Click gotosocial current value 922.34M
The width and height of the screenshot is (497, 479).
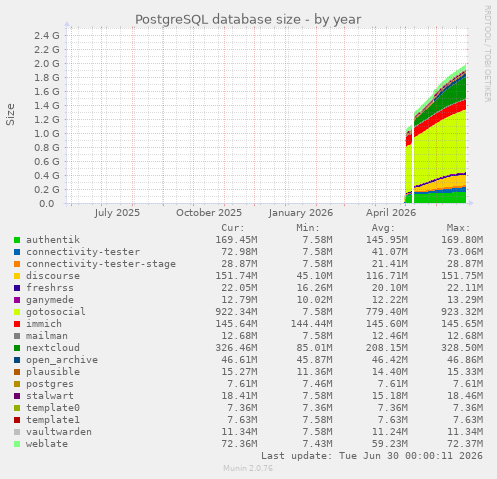(x=236, y=312)
